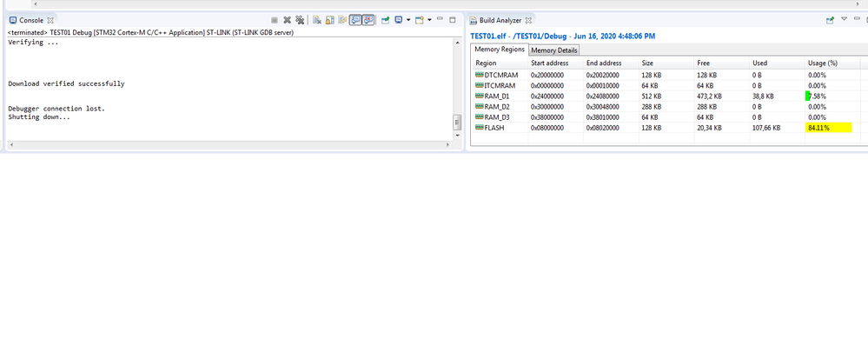Click the green 7.58% RAM_D1 usage bar
Viewport: 868px width, 359px height.
[x=808, y=96]
